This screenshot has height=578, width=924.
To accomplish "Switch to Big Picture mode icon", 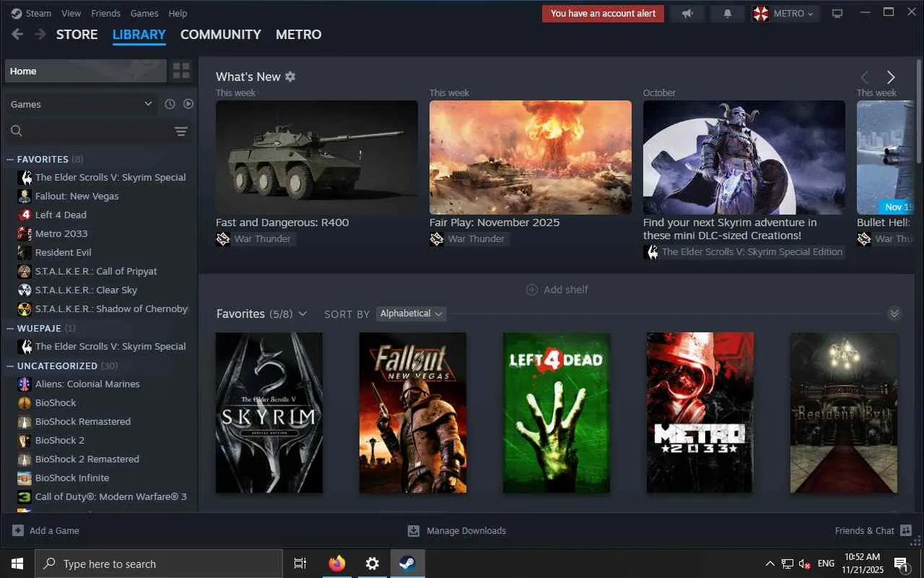I will pos(837,14).
